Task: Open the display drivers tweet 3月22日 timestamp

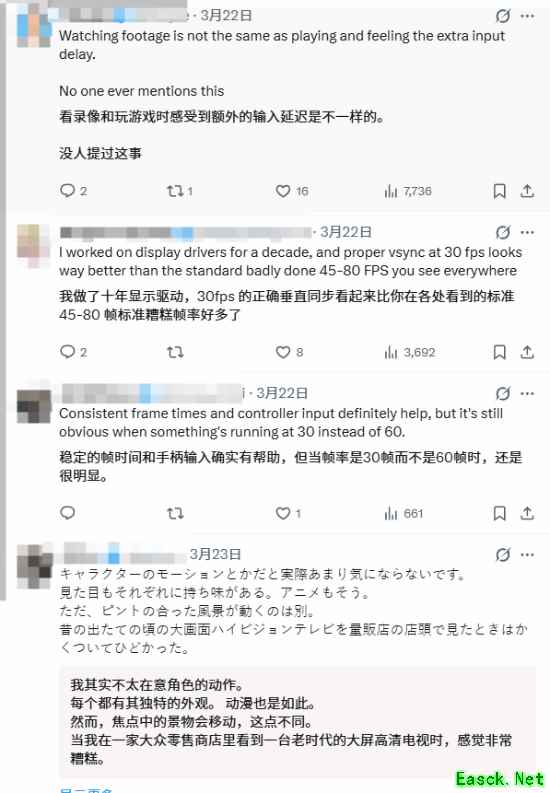Action: pos(346,232)
